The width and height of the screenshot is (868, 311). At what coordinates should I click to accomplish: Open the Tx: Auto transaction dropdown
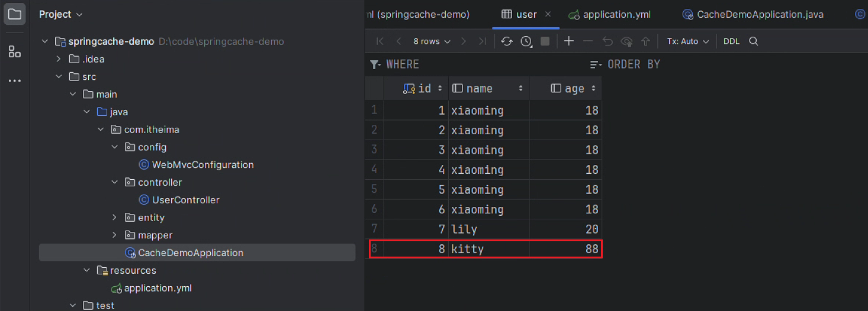click(x=687, y=41)
